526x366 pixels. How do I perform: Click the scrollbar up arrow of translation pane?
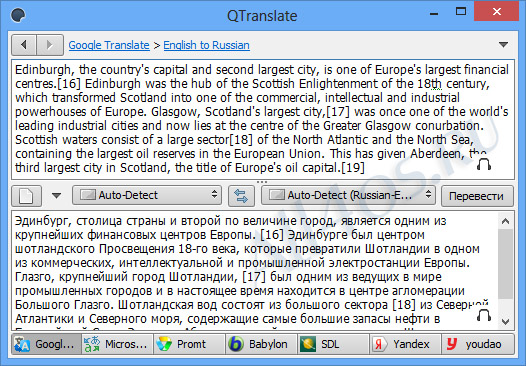pos(505,221)
